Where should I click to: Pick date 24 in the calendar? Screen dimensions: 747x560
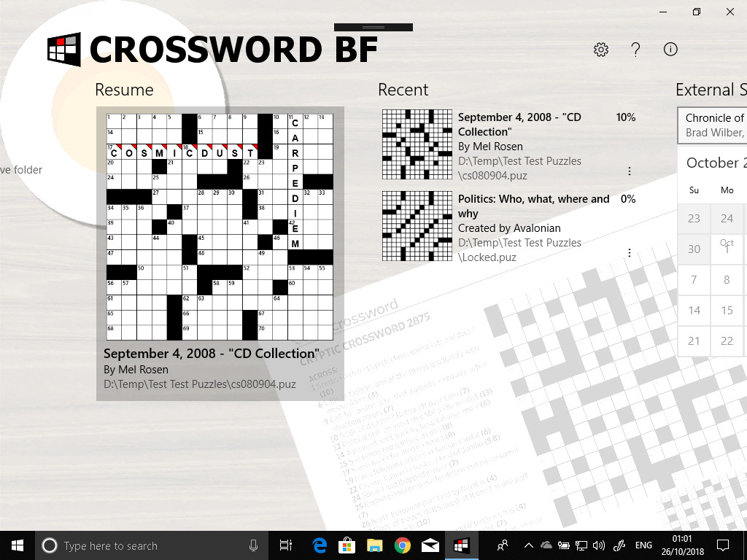[x=727, y=219]
